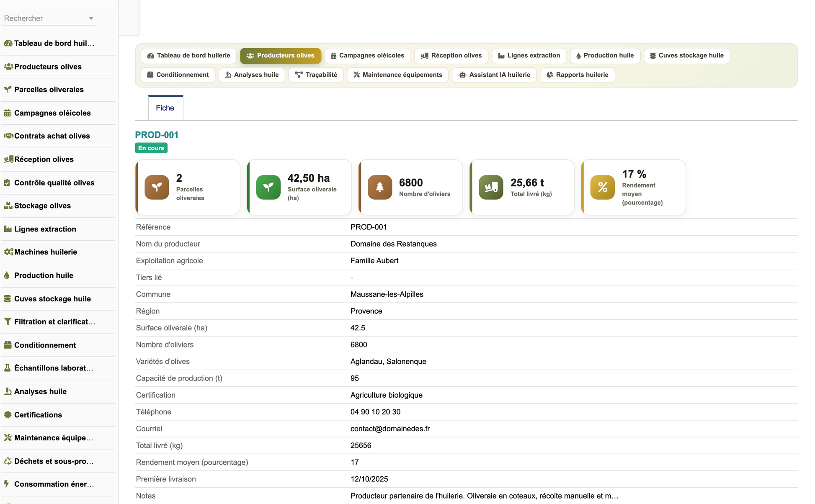Screen dimensions: 815x504
Task: Click the Analyses huile microscope icon in sidebar
Action: [8, 391]
